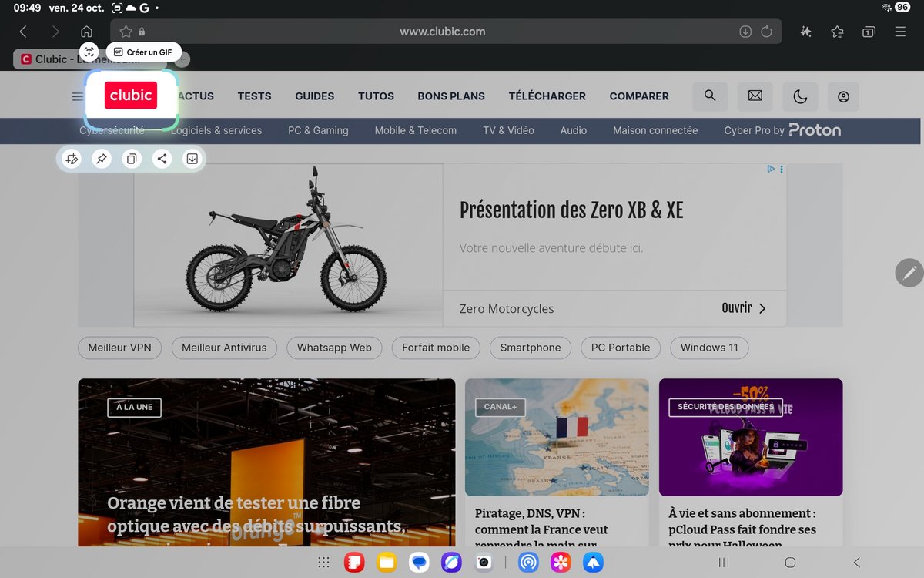Open the pencil edge panel handle

click(909, 273)
